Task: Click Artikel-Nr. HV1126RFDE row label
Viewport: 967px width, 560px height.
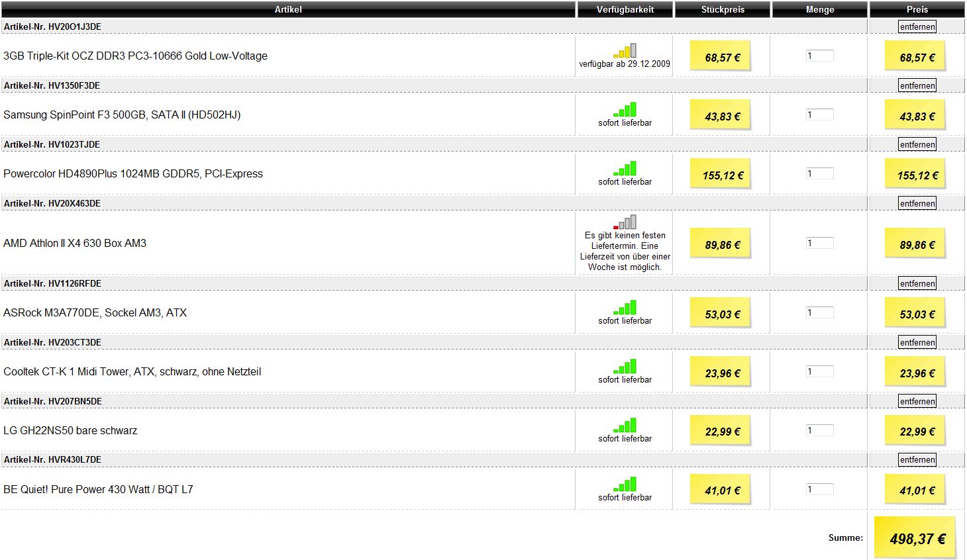Action: [x=52, y=283]
